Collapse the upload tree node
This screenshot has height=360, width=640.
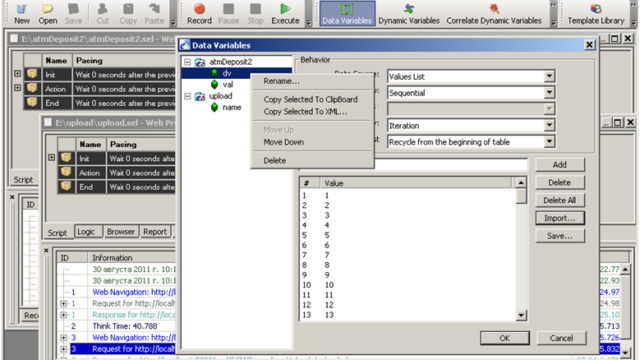pos(187,96)
